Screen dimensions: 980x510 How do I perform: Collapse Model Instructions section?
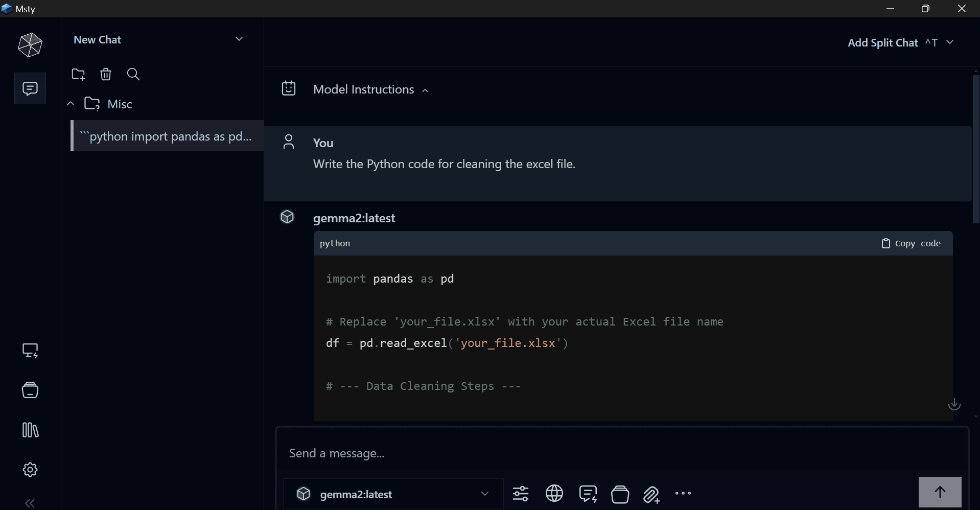[x=425, y=90]
